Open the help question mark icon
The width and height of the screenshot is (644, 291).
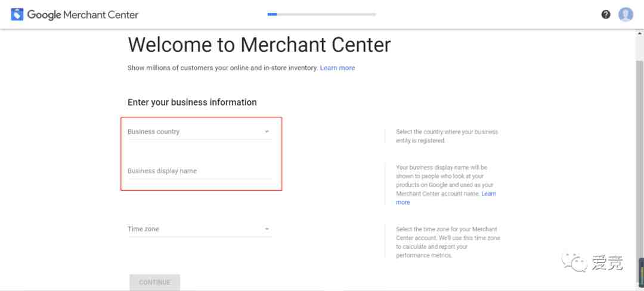click(606, 15)
